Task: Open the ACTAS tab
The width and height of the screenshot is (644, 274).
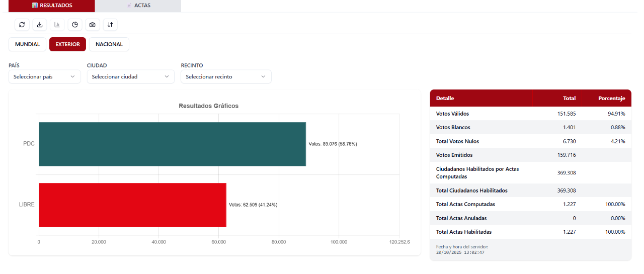Action: [138, 6]
